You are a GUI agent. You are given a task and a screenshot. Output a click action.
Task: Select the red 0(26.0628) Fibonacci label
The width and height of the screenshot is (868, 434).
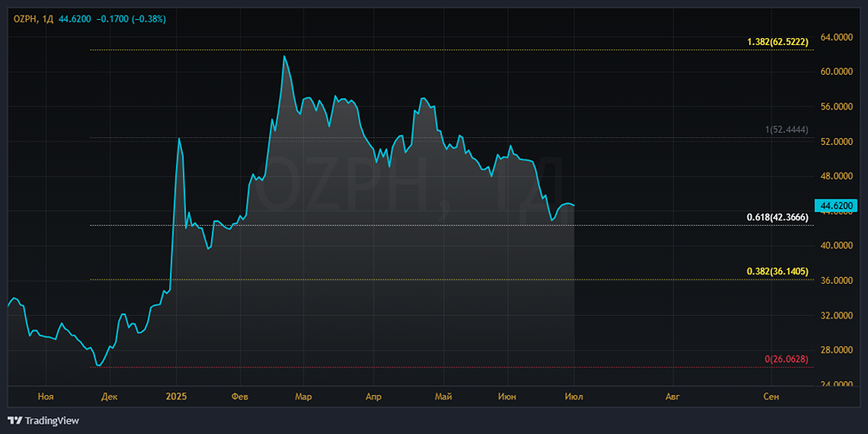point(786,358)
